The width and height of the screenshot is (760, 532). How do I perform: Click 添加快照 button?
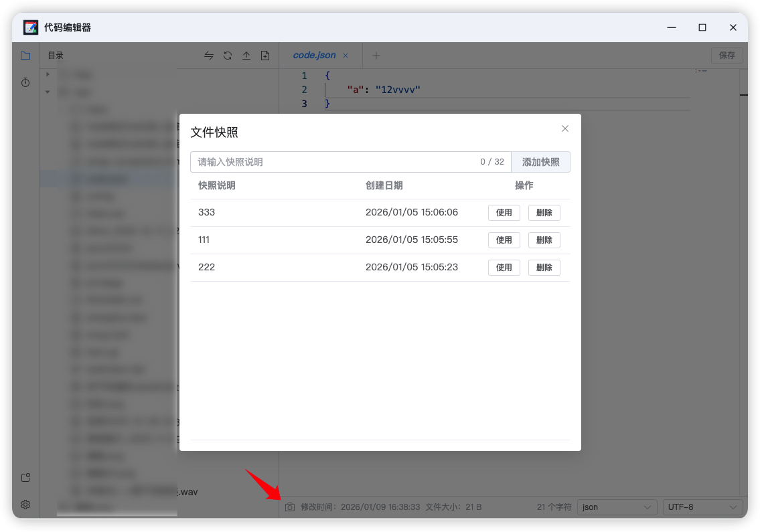click(541, 162)
